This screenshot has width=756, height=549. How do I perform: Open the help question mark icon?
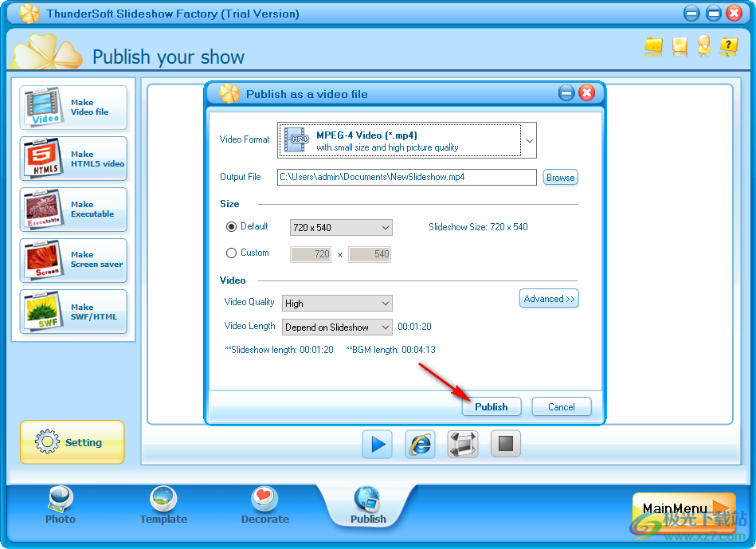click(x=728, y=46)
